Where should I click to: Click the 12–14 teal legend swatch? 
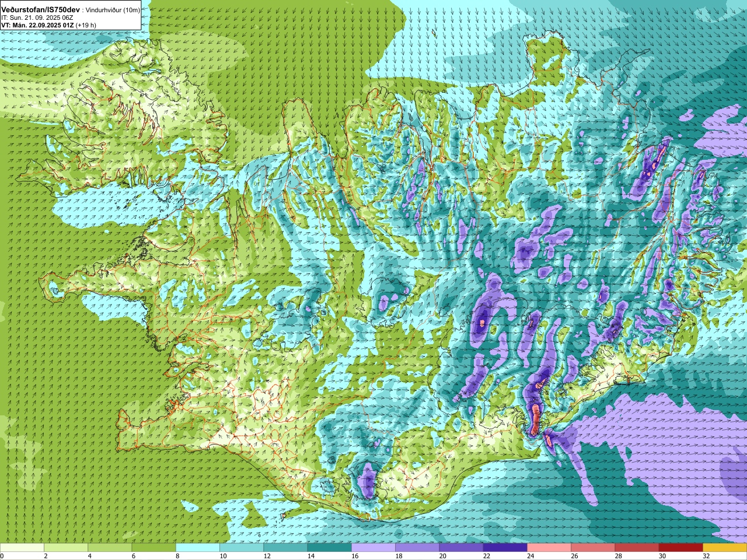[285, 547]
